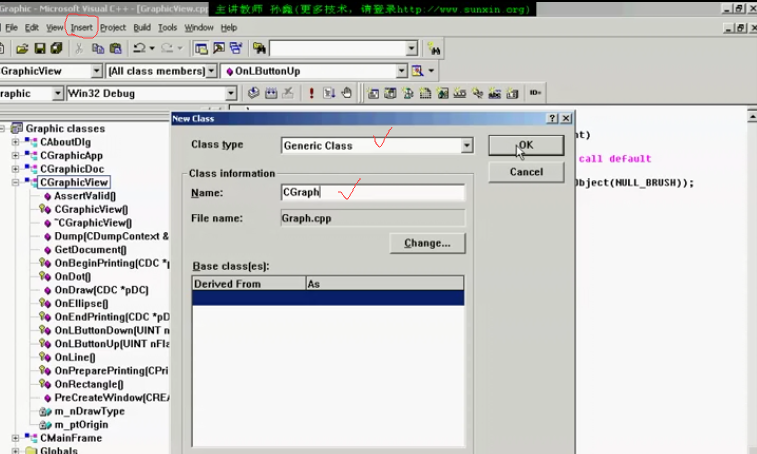Open a file with the Open toolbar icon

[x=22, y=48]
